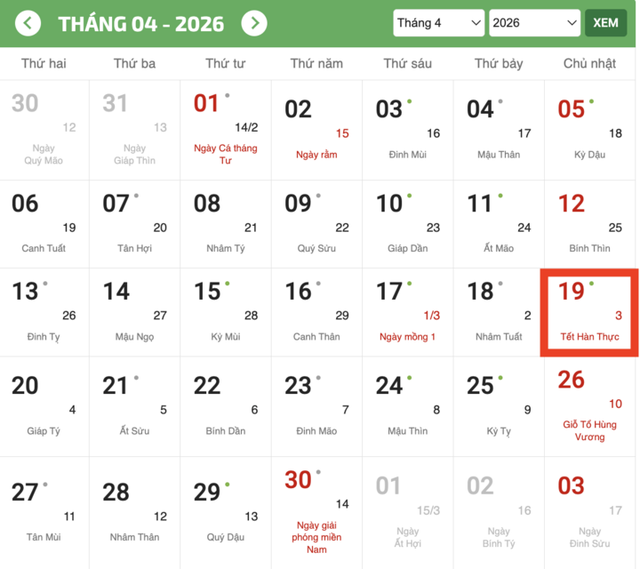Click the XEM button
640x569 pixels.
(x=606, y=23)
